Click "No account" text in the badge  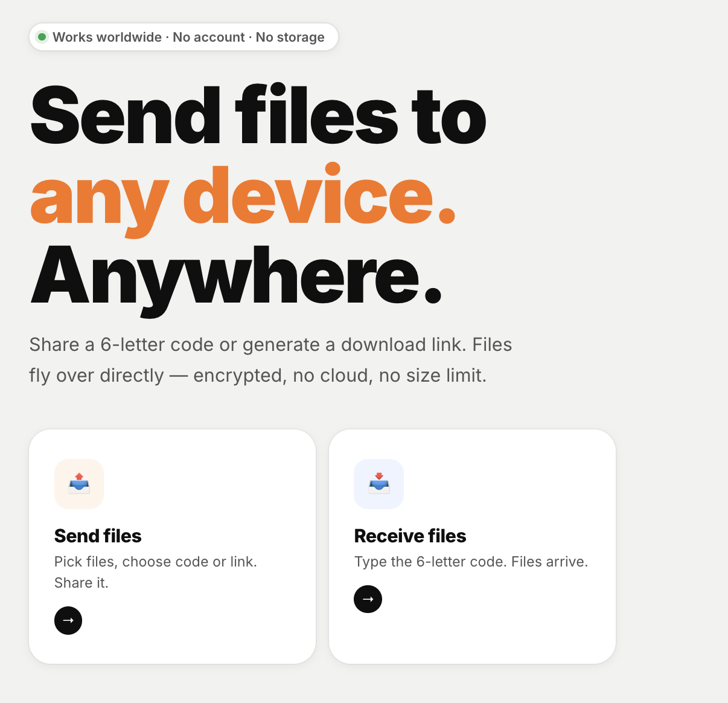[x=209, y=37]
